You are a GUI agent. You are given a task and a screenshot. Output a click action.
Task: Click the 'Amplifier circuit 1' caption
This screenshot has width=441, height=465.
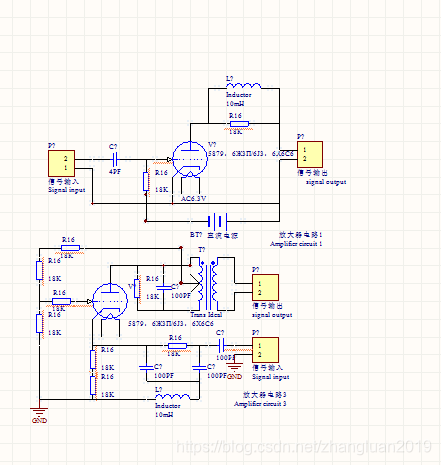(296, 244)
